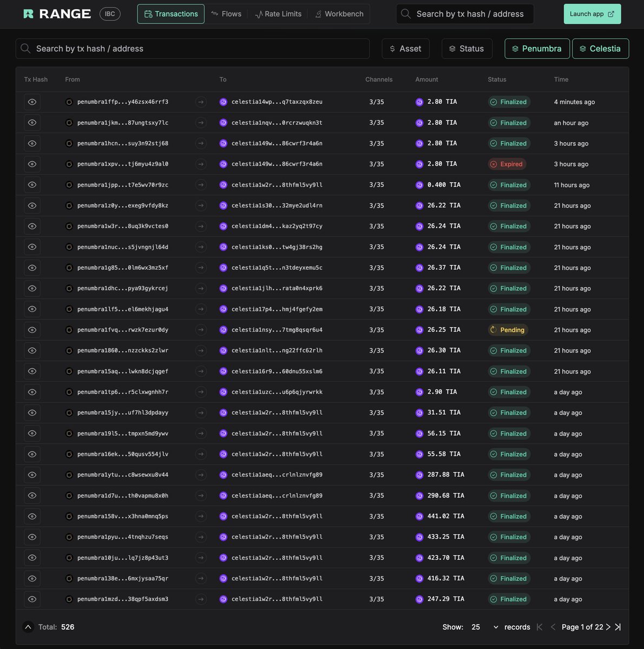Click the TIA token icon next to 247.29 TIA

coord(419,599)
